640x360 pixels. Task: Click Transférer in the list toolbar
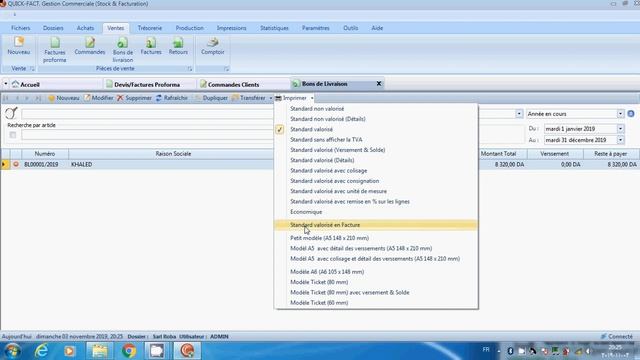point(249,98)
